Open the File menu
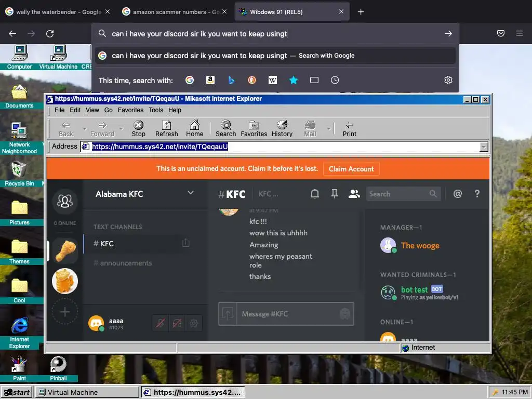 tap(59, 110)
